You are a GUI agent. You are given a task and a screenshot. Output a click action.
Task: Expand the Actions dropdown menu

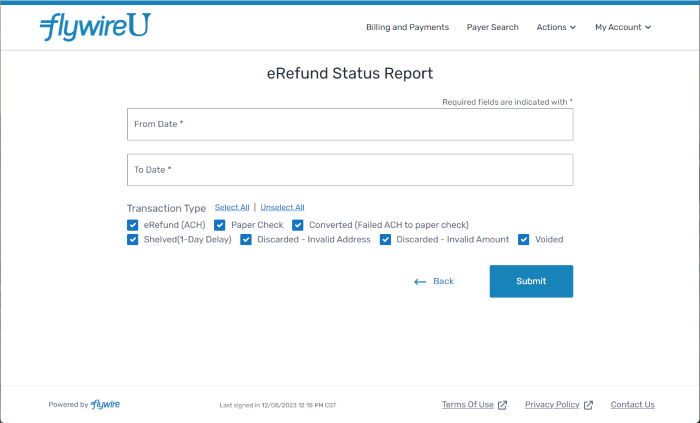coord(556,27)
